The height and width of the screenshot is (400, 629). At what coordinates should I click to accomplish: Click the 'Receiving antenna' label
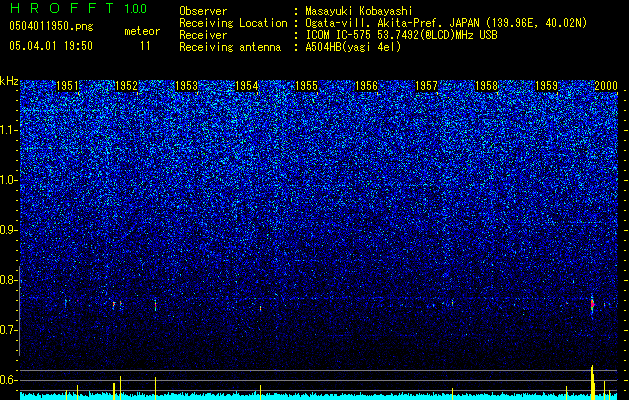coord(230,47)
